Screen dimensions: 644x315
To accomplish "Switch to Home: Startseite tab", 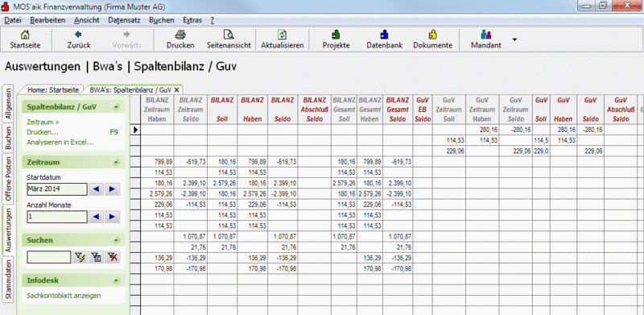I will [53, 89].
